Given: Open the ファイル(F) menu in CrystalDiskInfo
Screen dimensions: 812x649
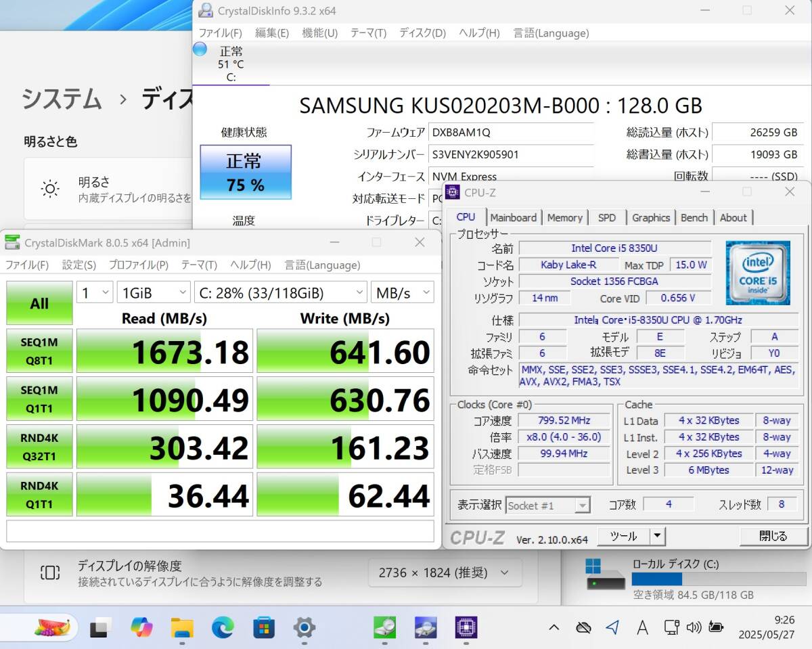Looking at the screenshot, I should point(220,33).
